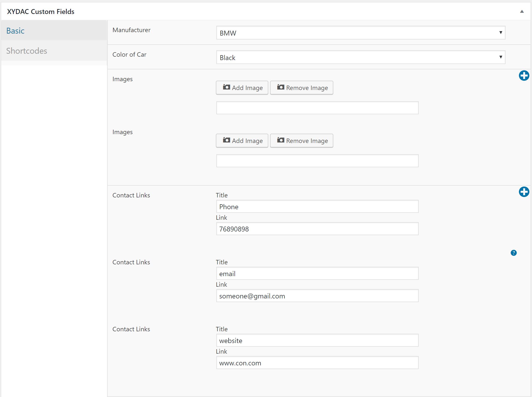Click the Title field containing Phone
The width and height of the screenshot is (532, 397).
click(317, 206)
